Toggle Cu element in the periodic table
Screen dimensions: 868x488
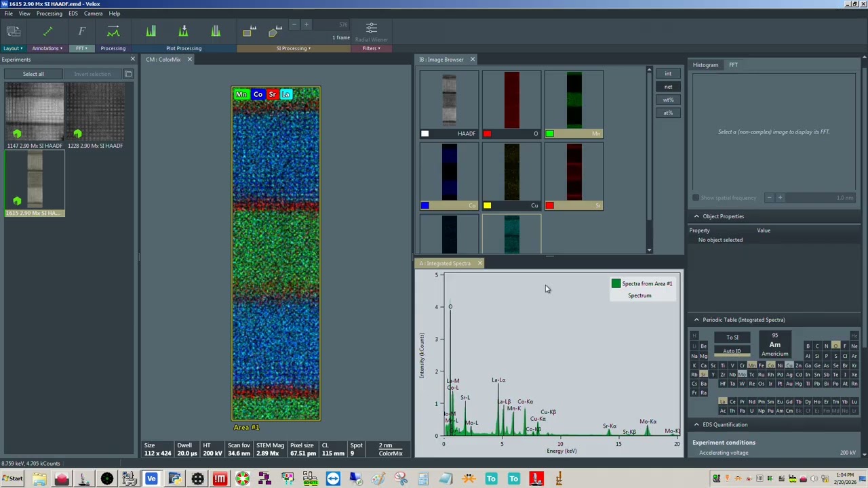[x=789, y=365]
